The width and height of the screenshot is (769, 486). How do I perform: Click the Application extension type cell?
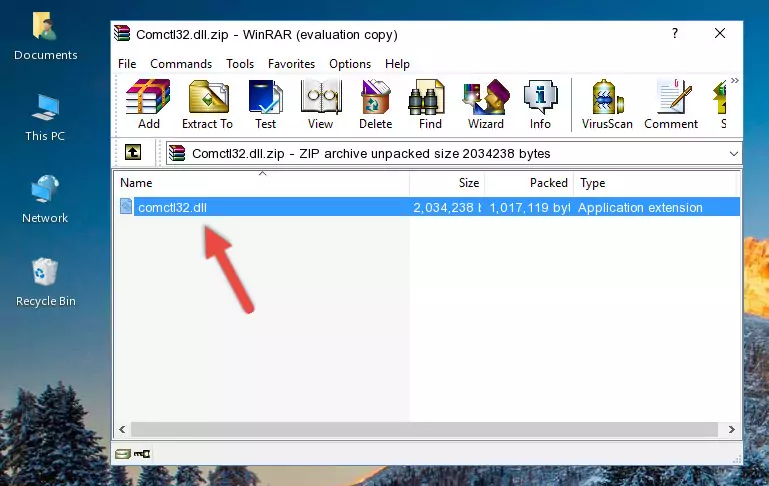click(640, 207)
